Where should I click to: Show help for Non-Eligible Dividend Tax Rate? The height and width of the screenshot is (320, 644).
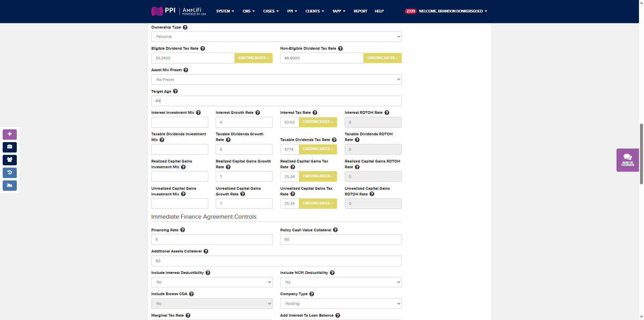(x=340, y=48)
